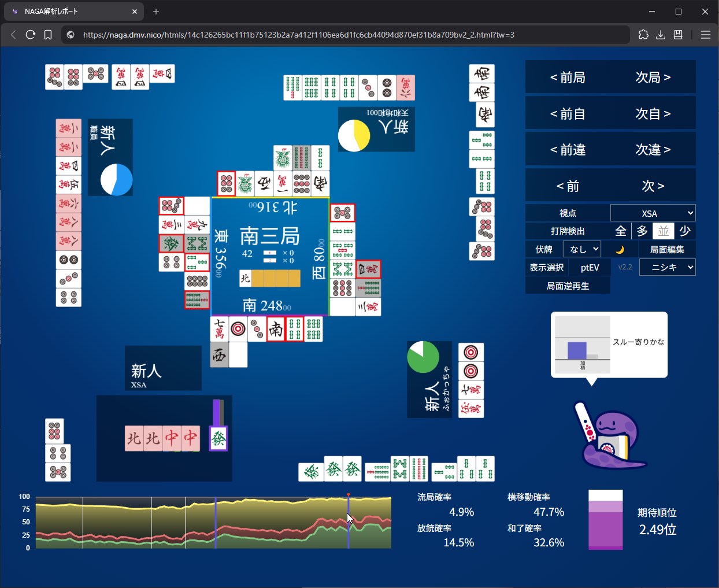The image size is (719, 588).
Task: Reload the page with refresh icon
Action: pos(31,35)
